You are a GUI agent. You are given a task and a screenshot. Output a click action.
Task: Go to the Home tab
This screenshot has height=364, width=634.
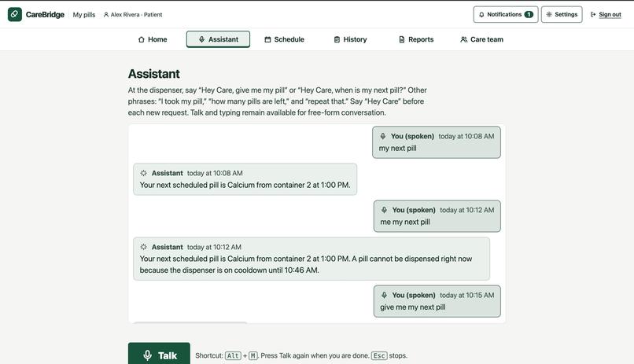pyautogui.click(x=153, y=39)
